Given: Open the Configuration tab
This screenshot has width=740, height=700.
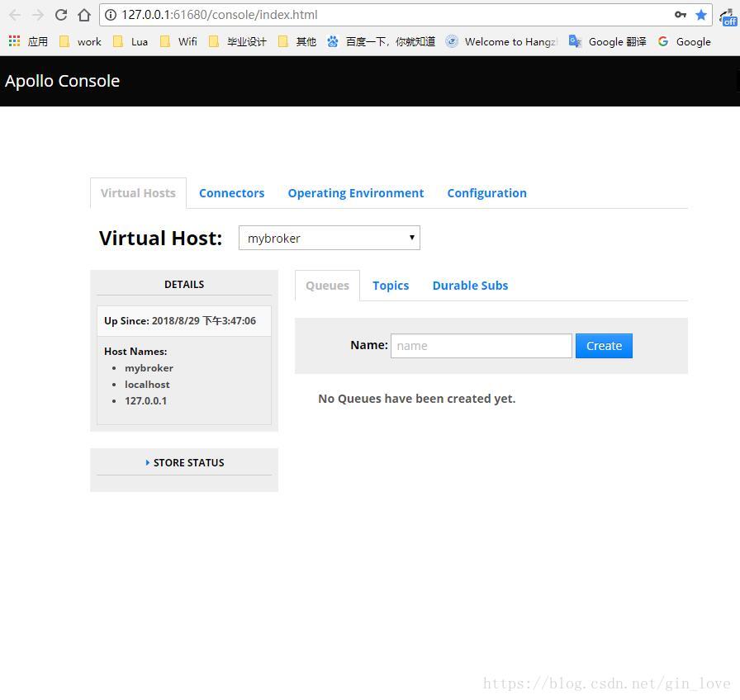Looking at the screenshot, I should (487, 193).
